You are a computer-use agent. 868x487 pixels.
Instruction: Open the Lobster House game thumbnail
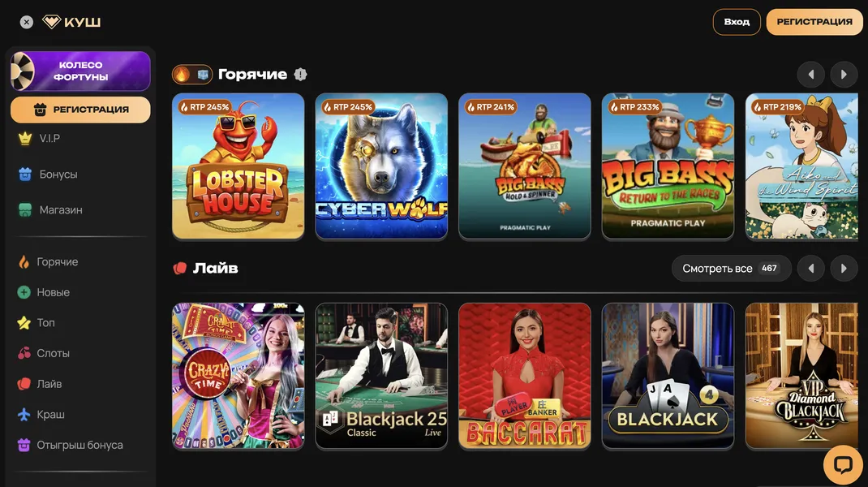238,166
